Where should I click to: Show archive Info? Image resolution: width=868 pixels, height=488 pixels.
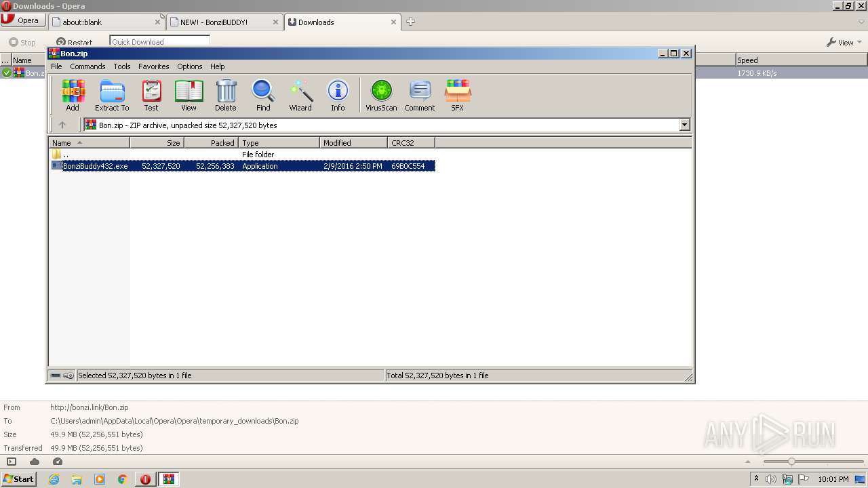(338, 95)
